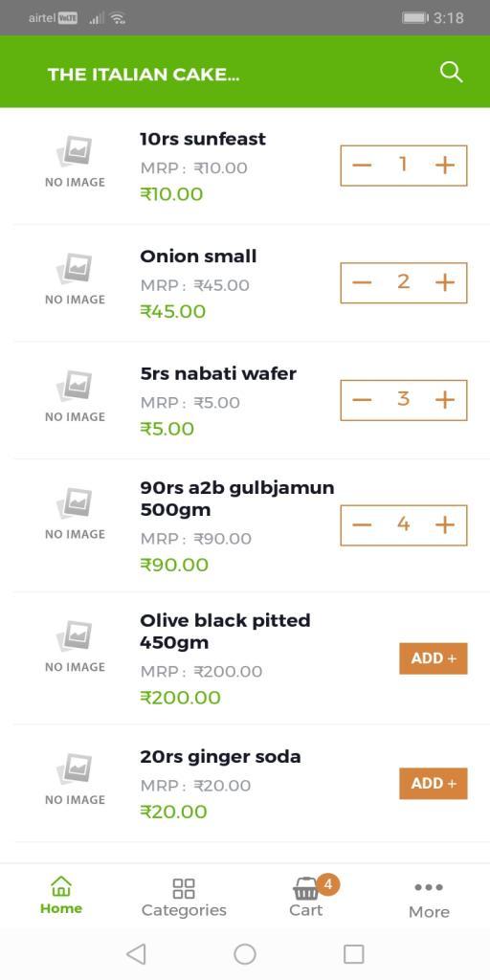Open search with the magnifier icon
The width and height of the screenshot is (490, 980).
pos(451,72)
